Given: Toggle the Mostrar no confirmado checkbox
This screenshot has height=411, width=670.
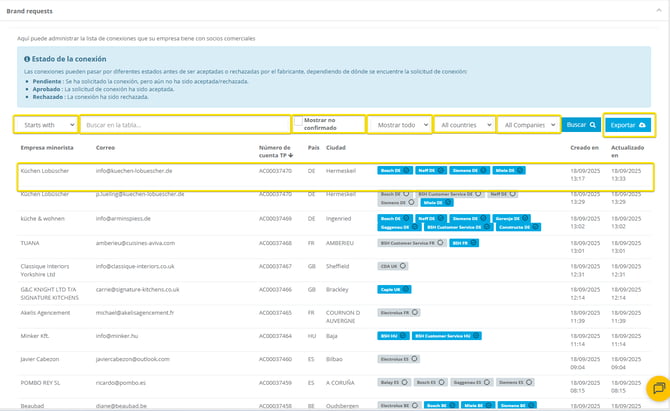Looking at the screenshot, I should click(x=298, y=121).
